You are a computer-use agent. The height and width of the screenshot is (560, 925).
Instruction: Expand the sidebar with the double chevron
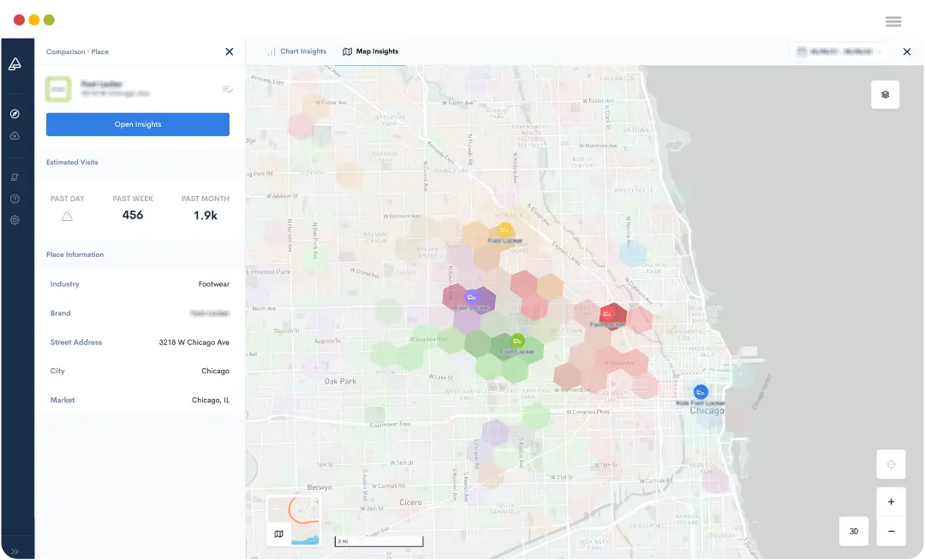point(15,551)
